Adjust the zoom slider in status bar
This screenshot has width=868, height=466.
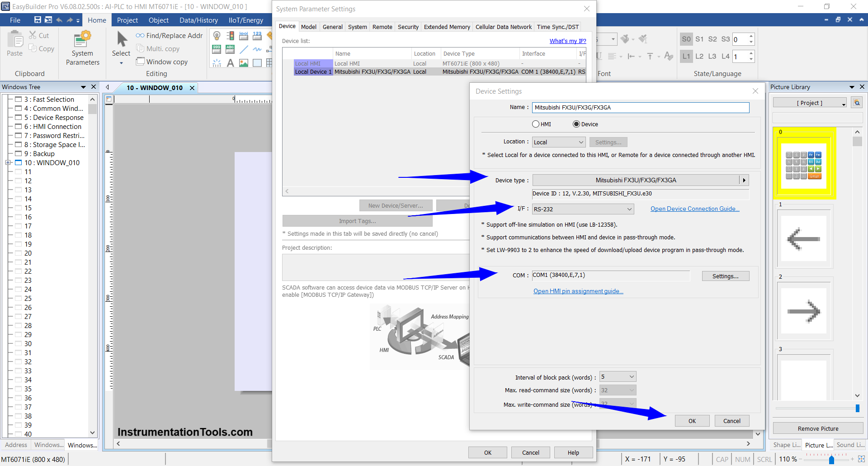click(x=831, y=459)
